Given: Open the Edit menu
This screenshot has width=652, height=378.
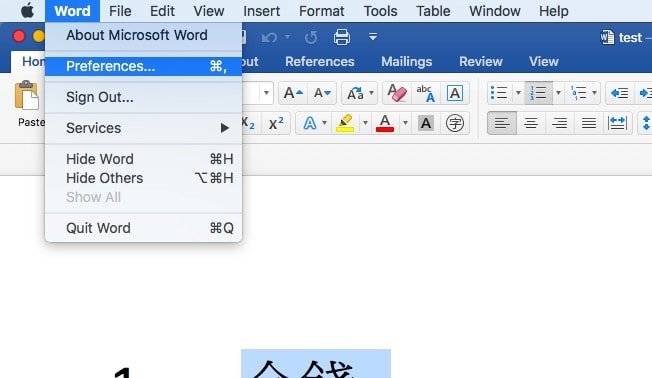Looking at the screenshot, I should click(x=162, y=11).
